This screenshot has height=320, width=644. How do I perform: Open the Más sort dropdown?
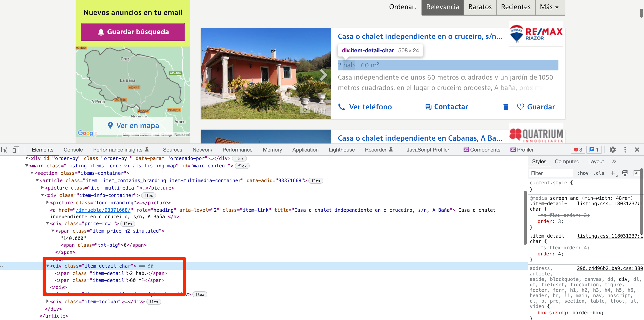[x=550, y=7]
